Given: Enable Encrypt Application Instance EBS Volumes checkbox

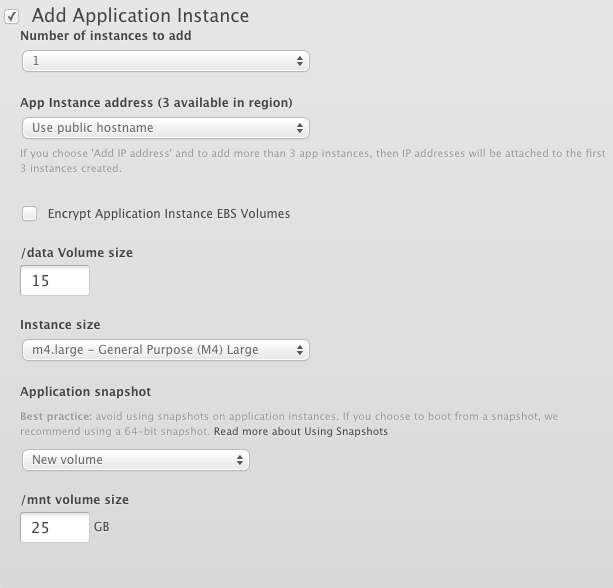Looking at the screenshot, I should tap(30, 213).
